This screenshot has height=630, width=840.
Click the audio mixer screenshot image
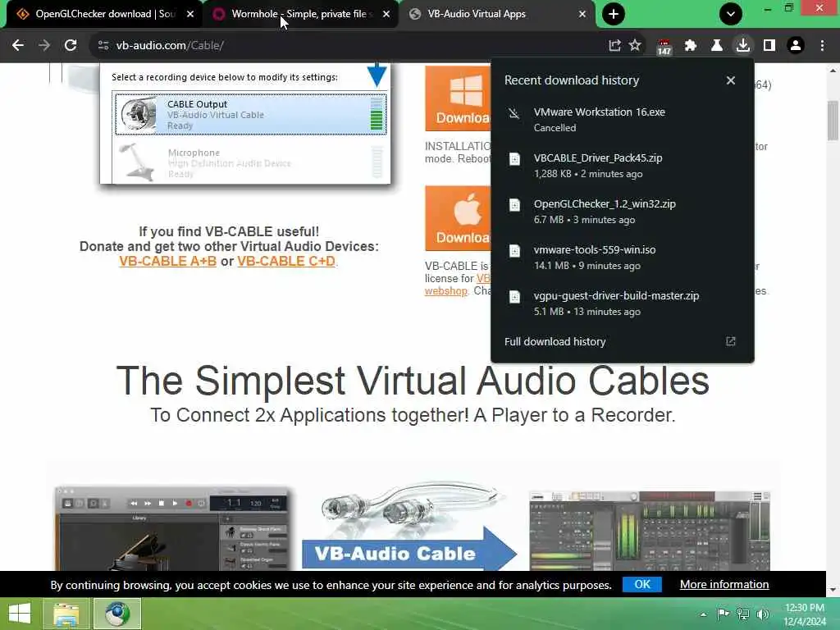(650, 531)
